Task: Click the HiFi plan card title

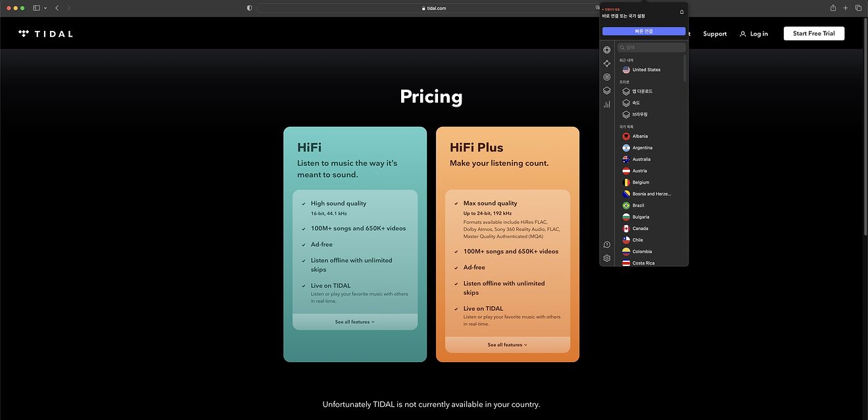Action: coord(309,147)
